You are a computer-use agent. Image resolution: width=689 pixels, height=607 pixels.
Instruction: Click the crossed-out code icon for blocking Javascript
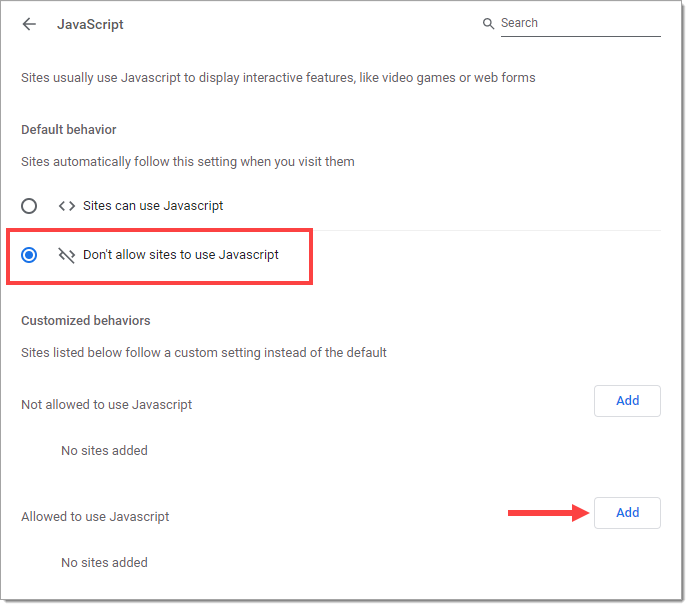[67, 255]
